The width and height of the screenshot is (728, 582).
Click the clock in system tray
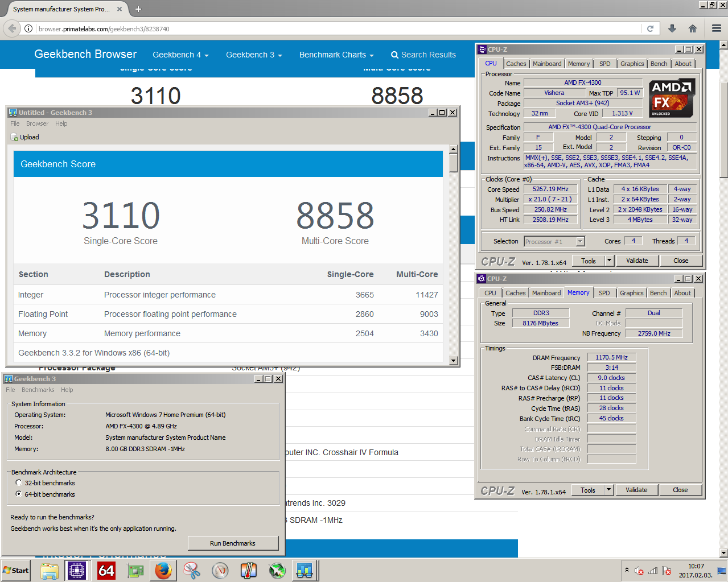(696, 571)
